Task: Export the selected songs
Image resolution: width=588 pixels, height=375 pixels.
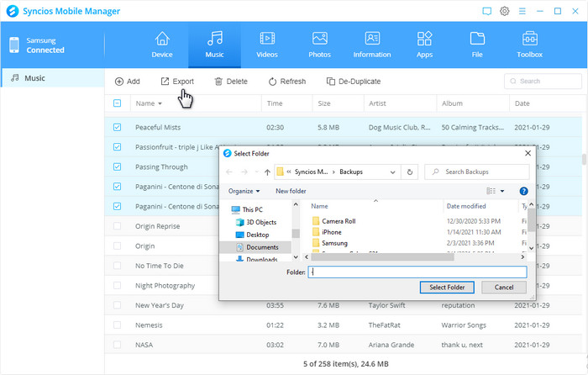Action: click(x=177, y=82)
